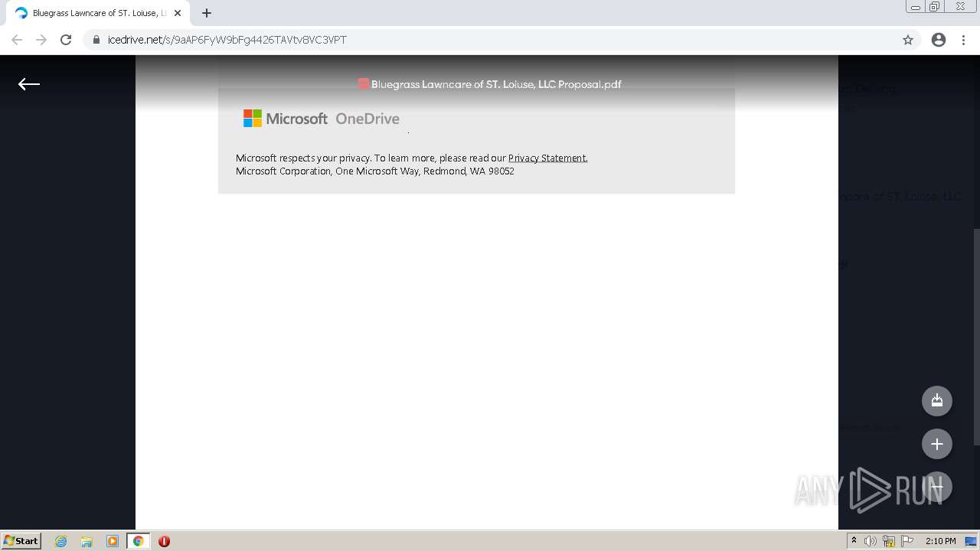Screen dimensions: 980x551
Task: View site info via the padlock icon
Action: pos(96,40)
